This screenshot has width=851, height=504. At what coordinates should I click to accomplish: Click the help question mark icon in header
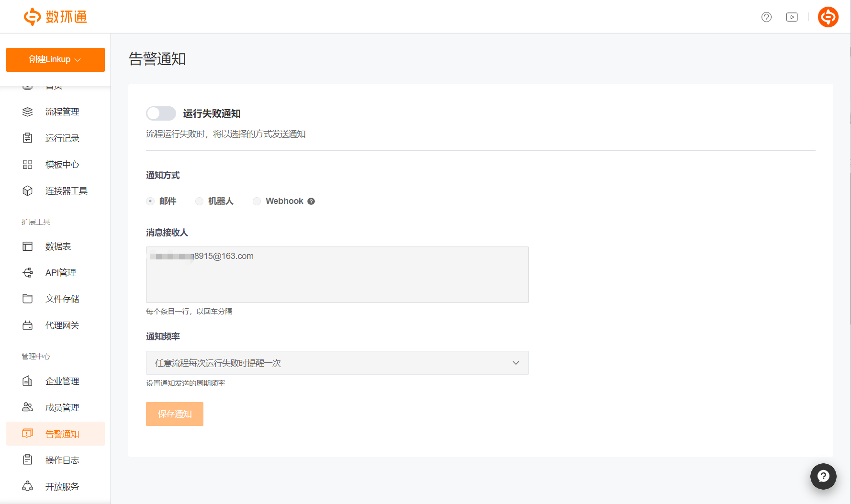[766, 17]
